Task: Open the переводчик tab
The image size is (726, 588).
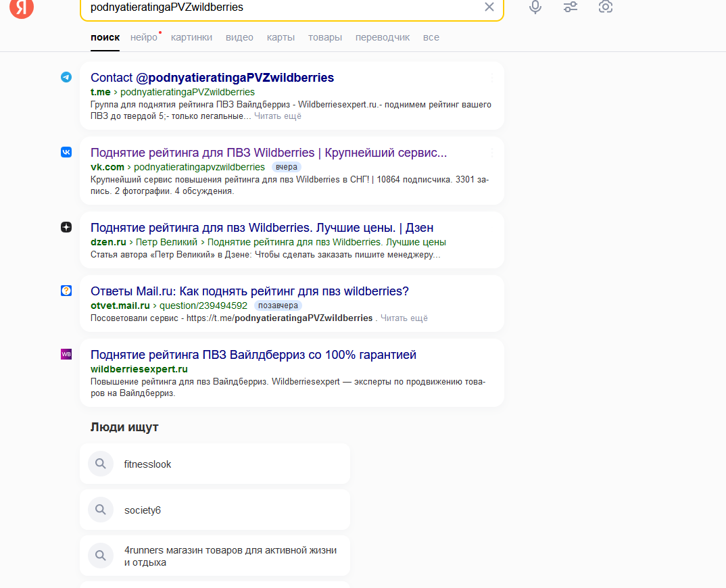Action: click(383, 37)
